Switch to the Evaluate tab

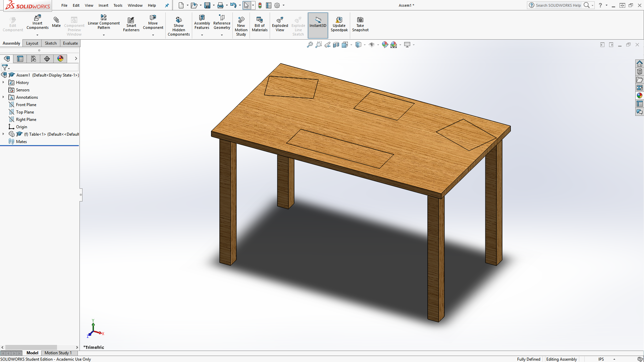[70, 43]
